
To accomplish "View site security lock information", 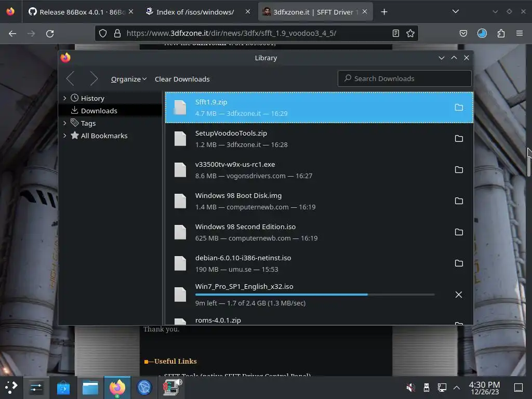I will point(117,33).
